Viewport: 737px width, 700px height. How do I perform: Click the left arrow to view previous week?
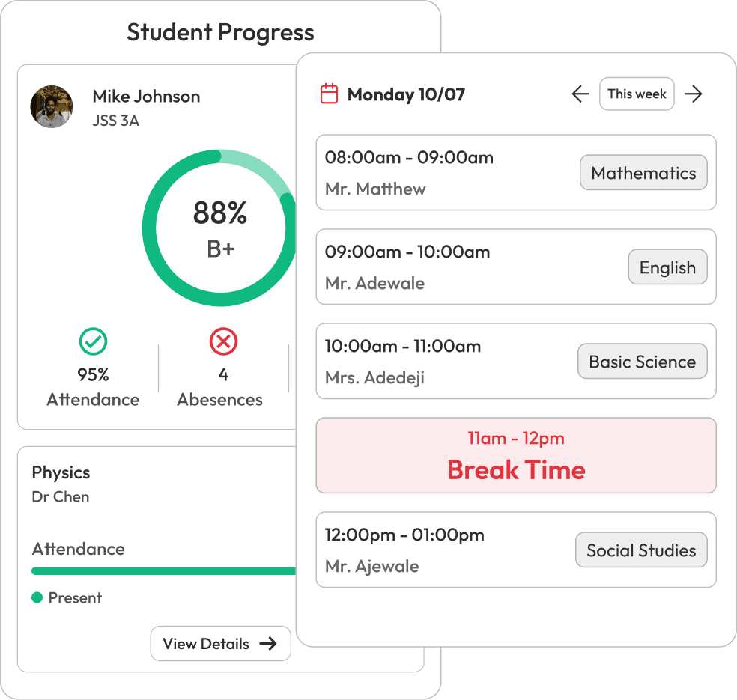pos(580,94)
